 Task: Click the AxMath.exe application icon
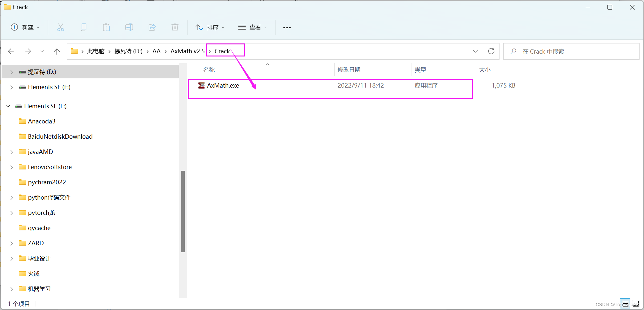(x=201, y=85)
